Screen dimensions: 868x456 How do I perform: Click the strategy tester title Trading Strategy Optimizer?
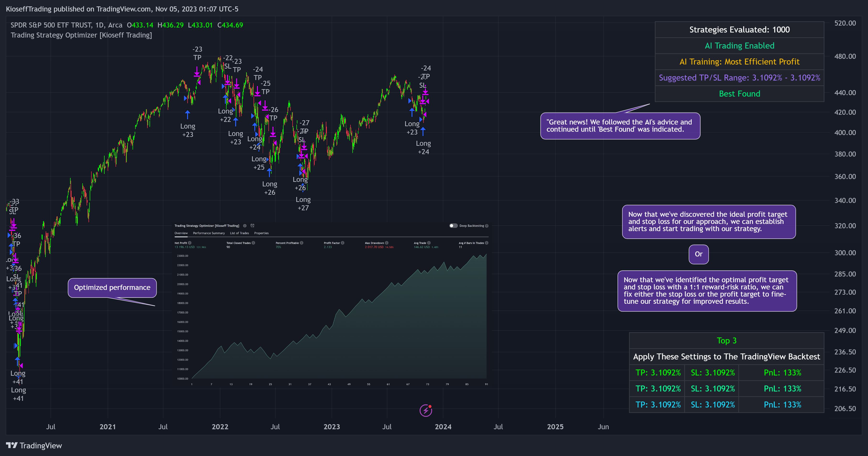pyautogui.click(x=206, y=226)
